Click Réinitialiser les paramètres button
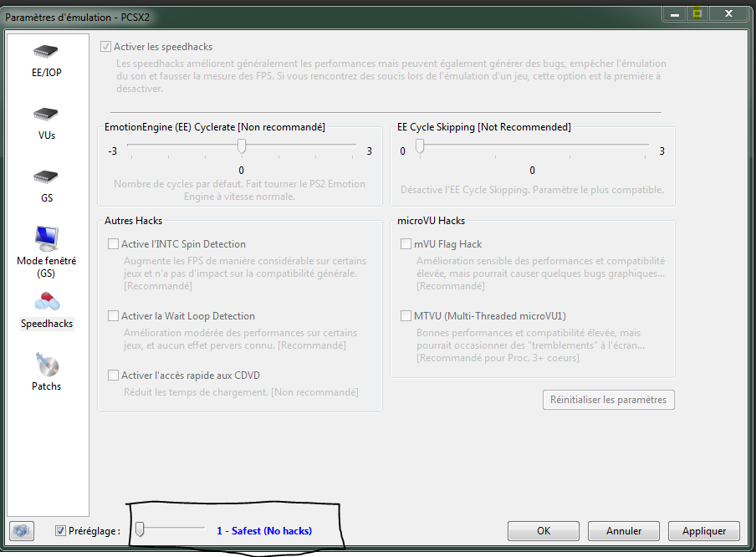Viewport: 756px width, 557px height. click(x=608, y=400)
